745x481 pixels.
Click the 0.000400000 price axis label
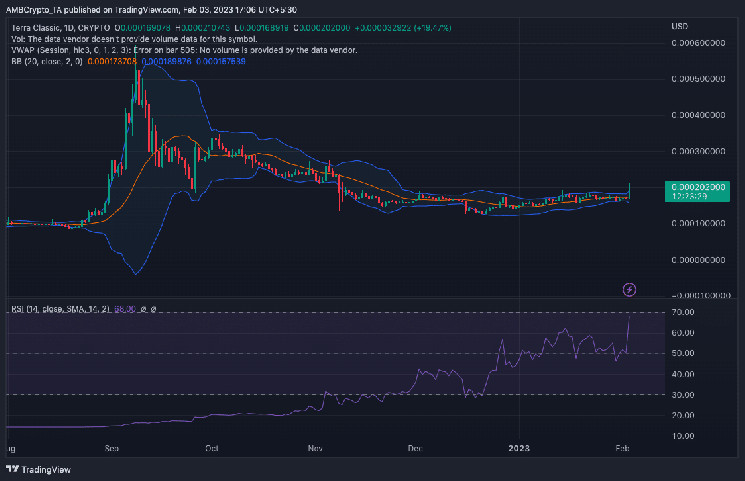pyautogui.click(x=698, y=115)
